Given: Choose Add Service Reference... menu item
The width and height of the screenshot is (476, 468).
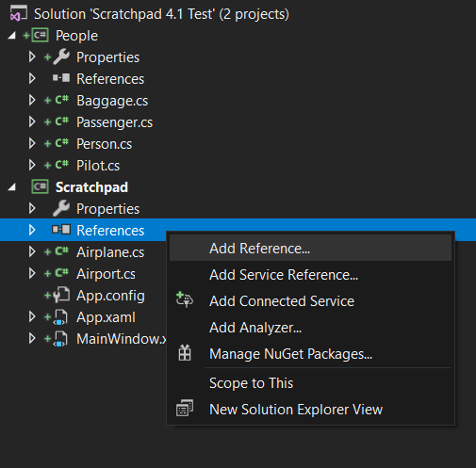Looking at the screenshot, I should point(310,275).
